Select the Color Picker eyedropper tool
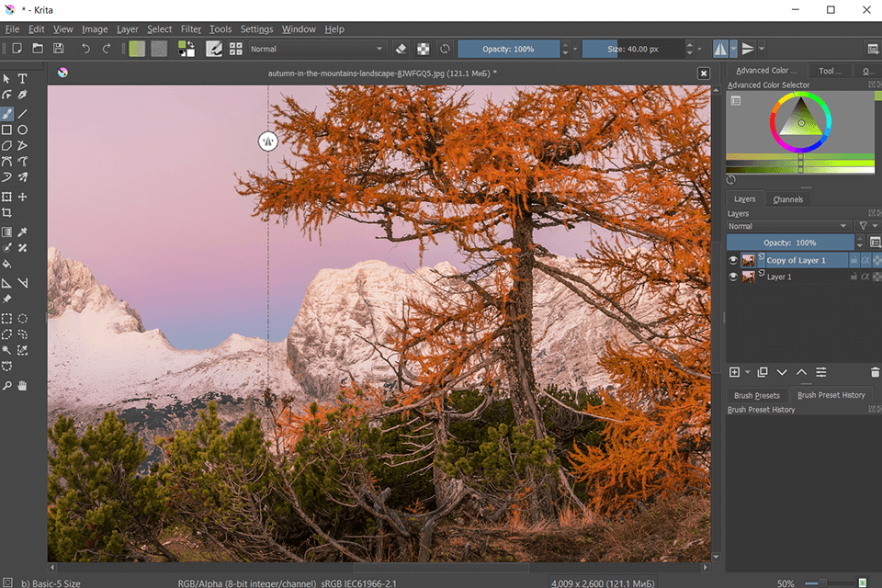The height and width of the screenshot is (588, 882). [22, 232]
